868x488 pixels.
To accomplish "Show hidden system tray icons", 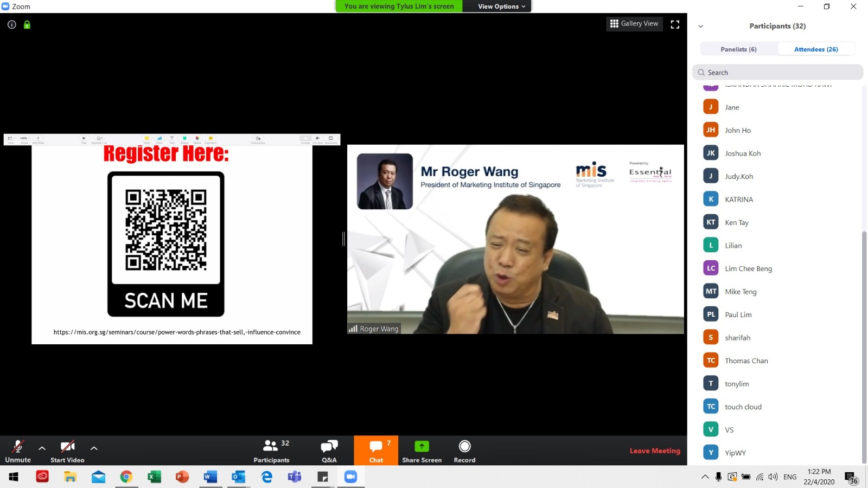I will click(x=705, y=477).
